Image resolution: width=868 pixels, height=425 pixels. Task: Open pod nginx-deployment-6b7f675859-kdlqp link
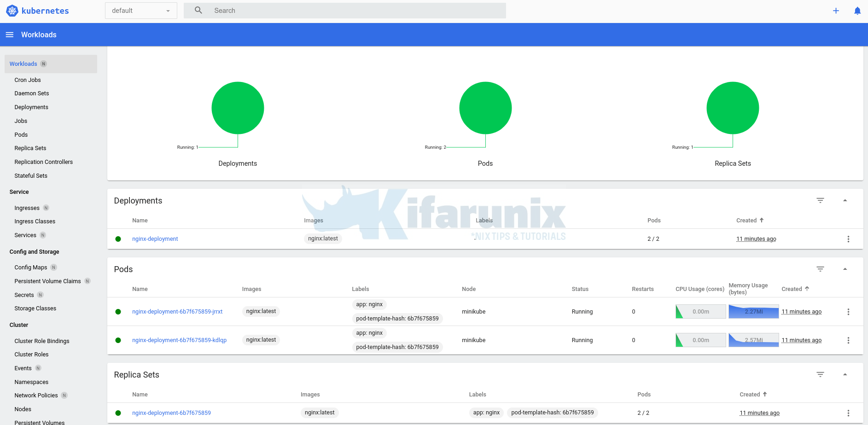tap(179, 340)
